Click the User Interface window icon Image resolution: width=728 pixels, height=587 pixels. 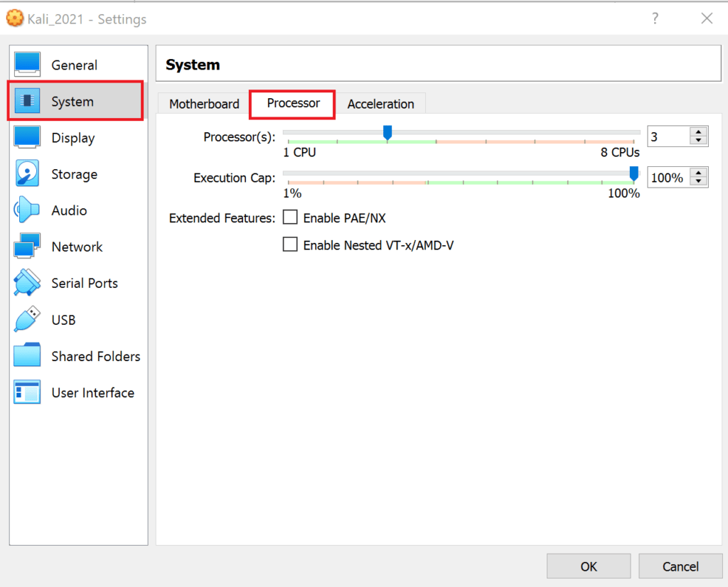click(27, 392)
